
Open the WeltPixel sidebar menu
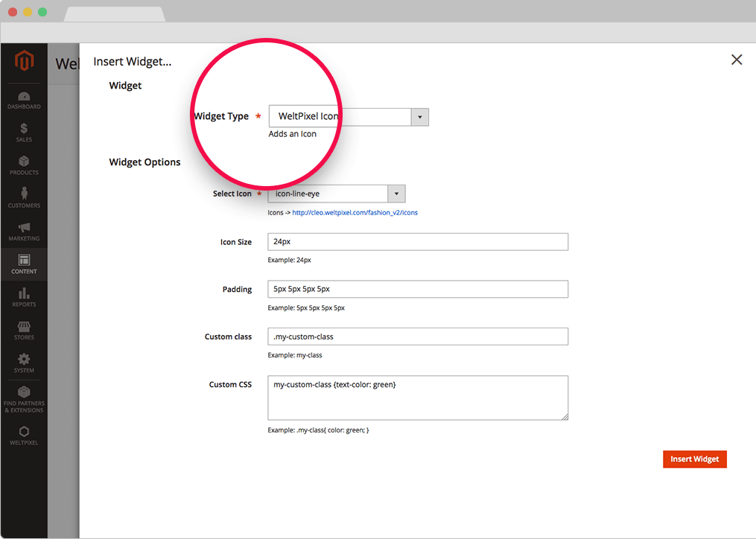[x=24, y=436]
